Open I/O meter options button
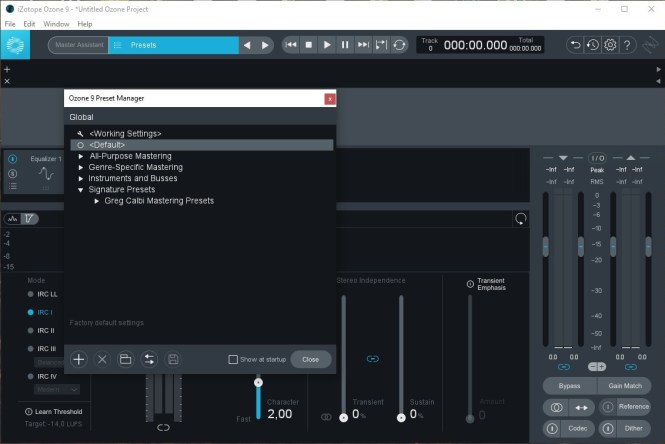665x444 pixels. pos(597,158)
